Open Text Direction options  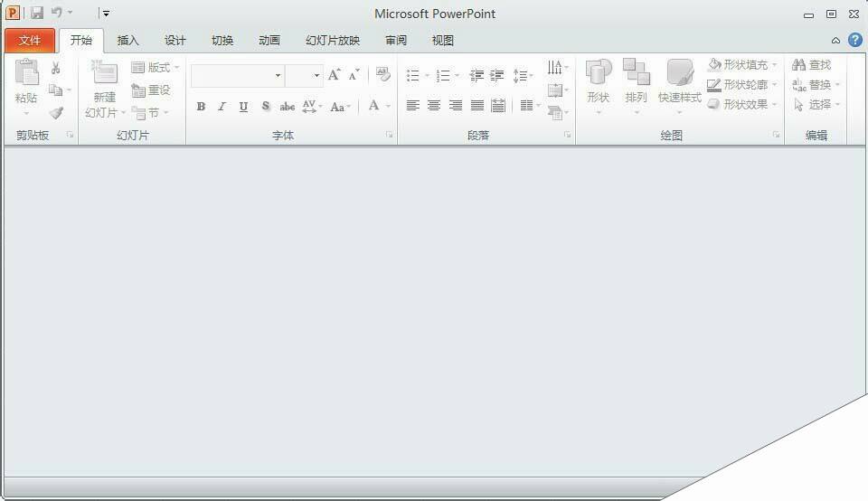[558, 67]
